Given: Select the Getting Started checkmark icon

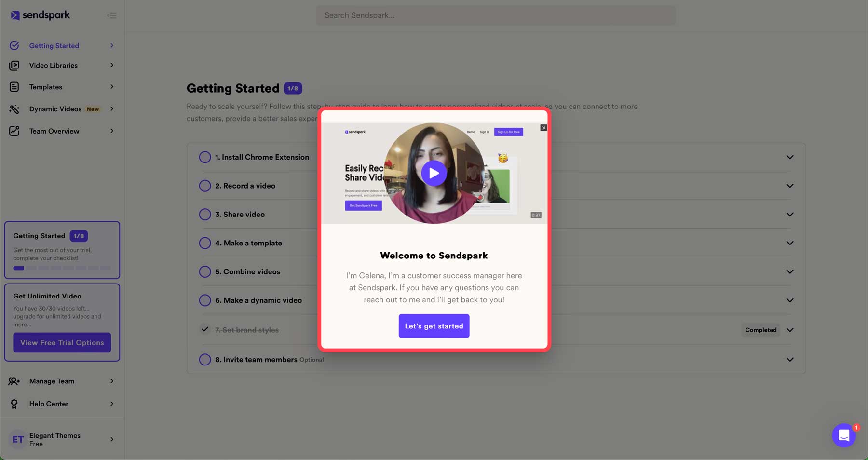Looking at the screenshot, I should [x=14, y=45].
